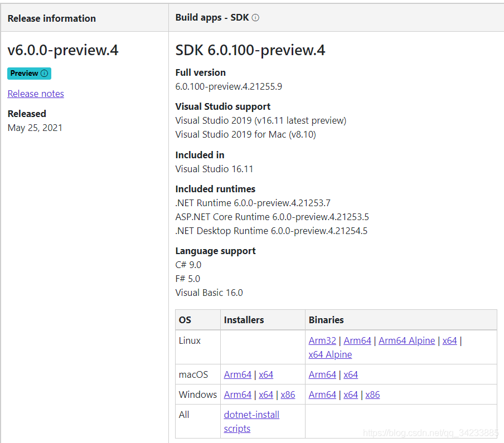Click the May 25, 2021 release date
The height and width of the screenshot is (443, 504).
(x=35, y=128)
